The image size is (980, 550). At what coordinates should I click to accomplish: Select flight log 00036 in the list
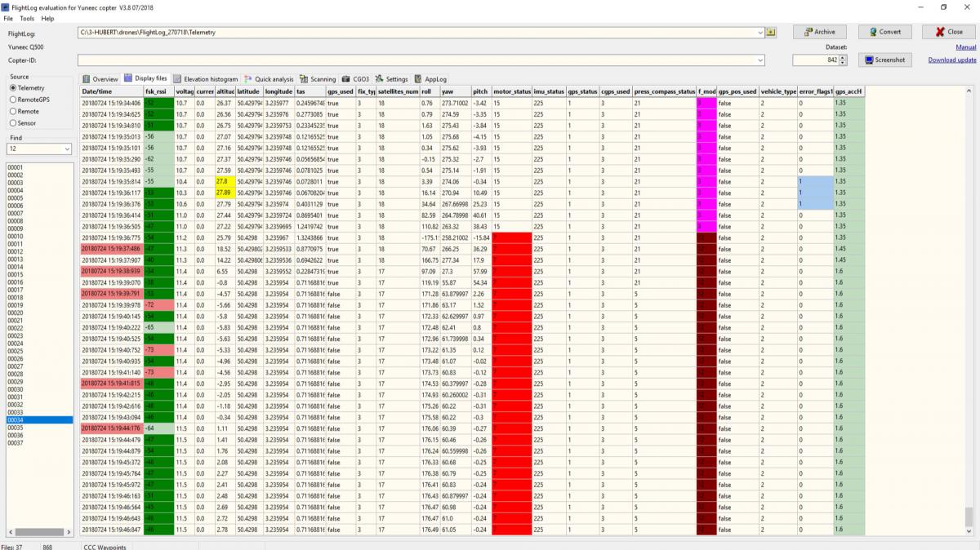tap(15, 436)
